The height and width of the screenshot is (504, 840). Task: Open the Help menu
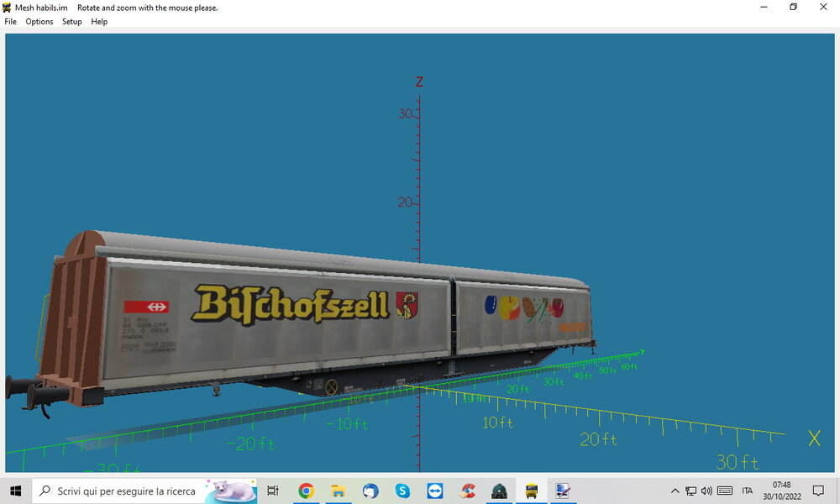pyautogui.click(x=99, y=22)
